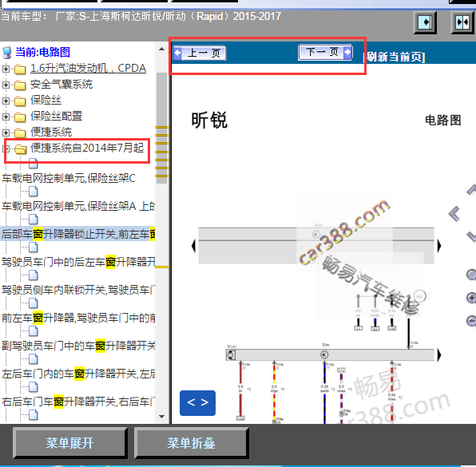Image resolution: width=476 pixels, height=467 pixels.
Task: Click the single-arrow panel layout icon
Action: click(426, 22)
